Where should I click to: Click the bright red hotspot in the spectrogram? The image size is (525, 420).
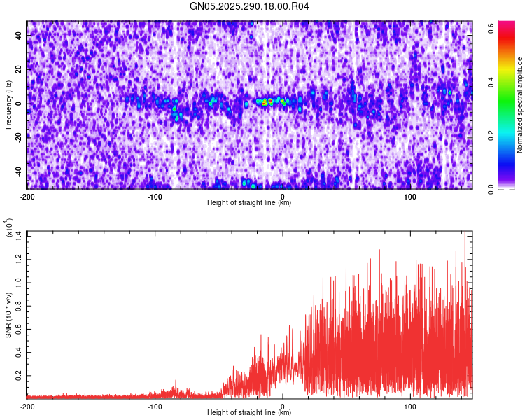pos(270,102)
